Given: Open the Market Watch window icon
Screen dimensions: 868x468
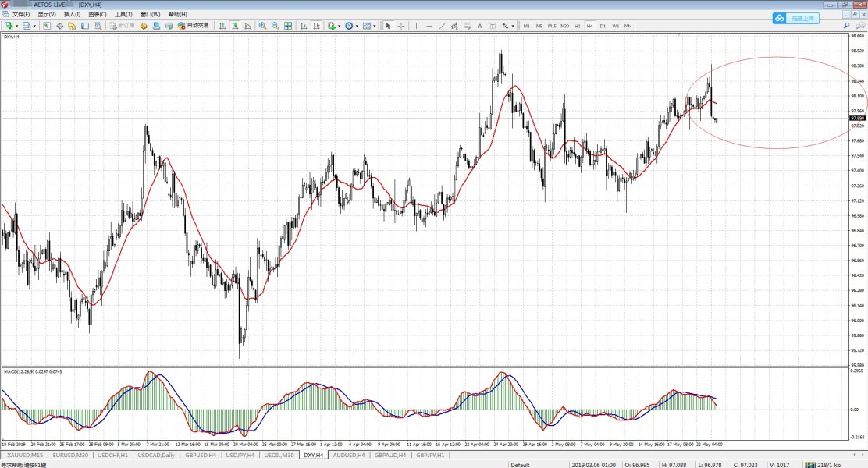Looking at the screenshot, I should [47, 26].
